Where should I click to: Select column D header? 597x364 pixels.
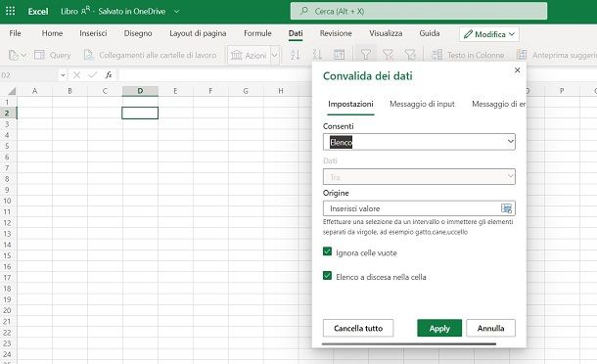point(140,91)
